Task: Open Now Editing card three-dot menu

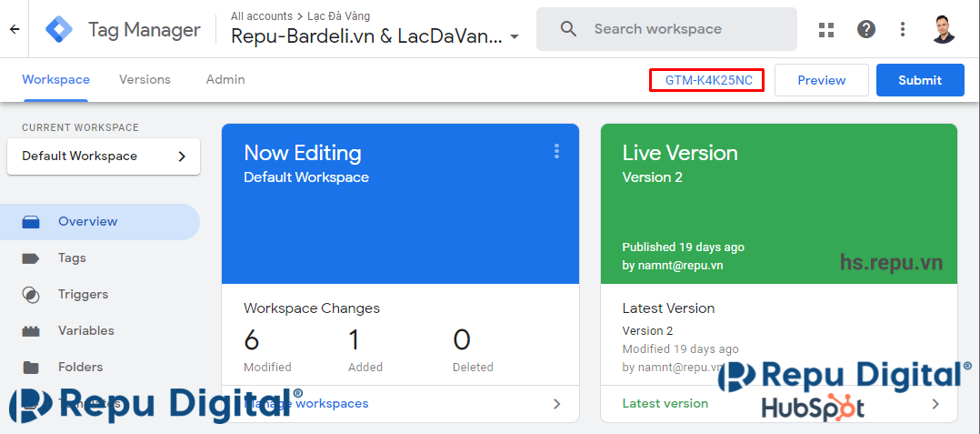Action: coord(557,151)
